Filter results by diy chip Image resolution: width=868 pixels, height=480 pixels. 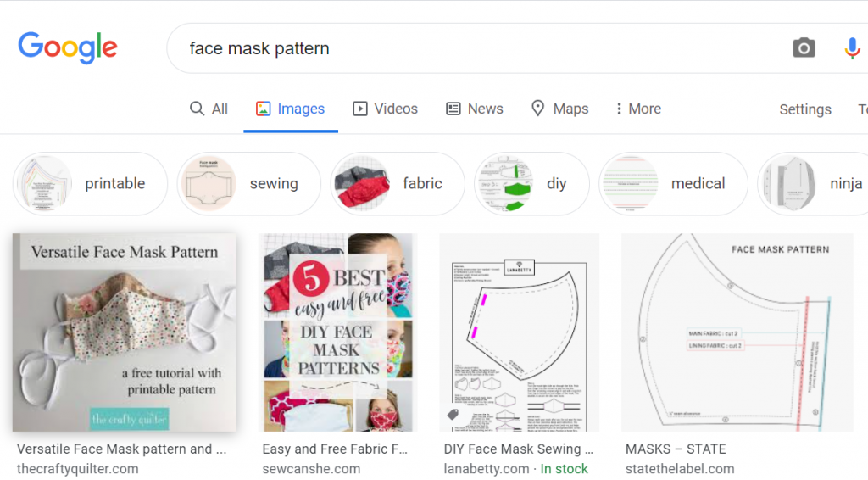(x=531, y=184)
